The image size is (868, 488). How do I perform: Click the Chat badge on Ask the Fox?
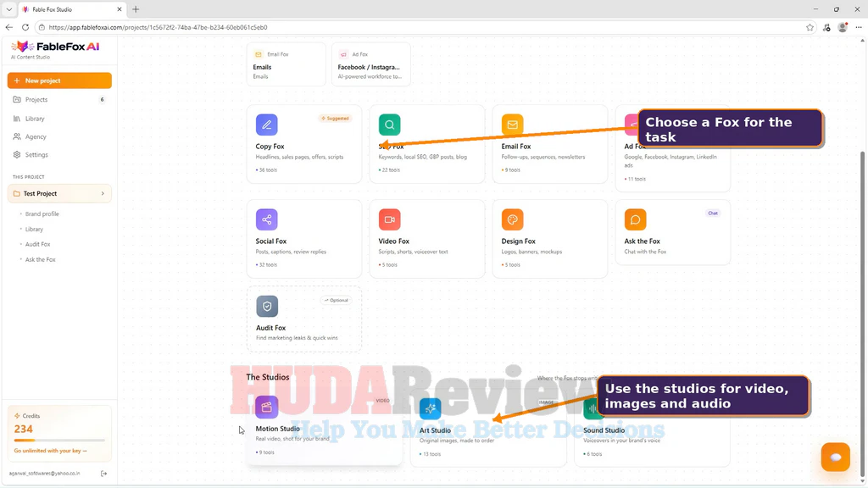[712, 213]
